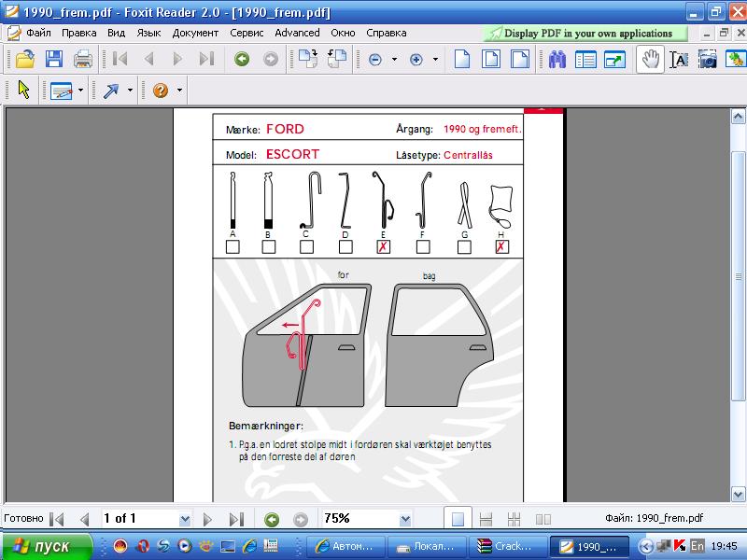Zoom in with the plus magnifier
This screenshot has width=747, height=560.
click(416, 60)
